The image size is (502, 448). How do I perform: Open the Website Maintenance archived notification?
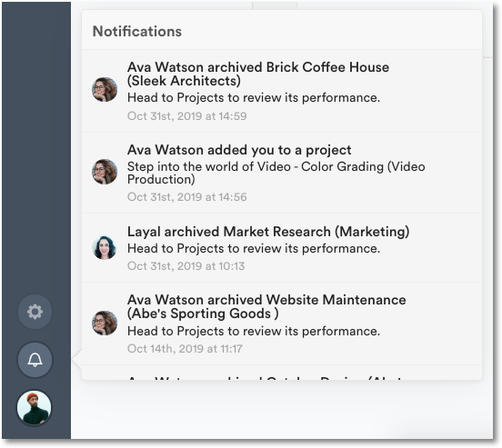282,324
